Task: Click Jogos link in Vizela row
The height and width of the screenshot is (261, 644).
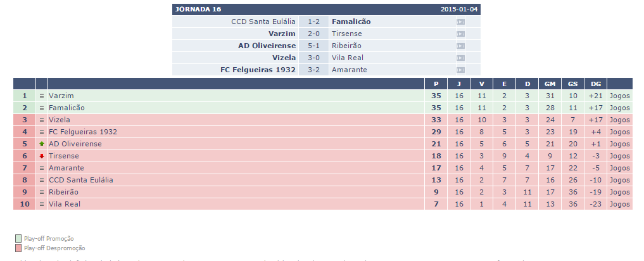Action: click(620, 120)
